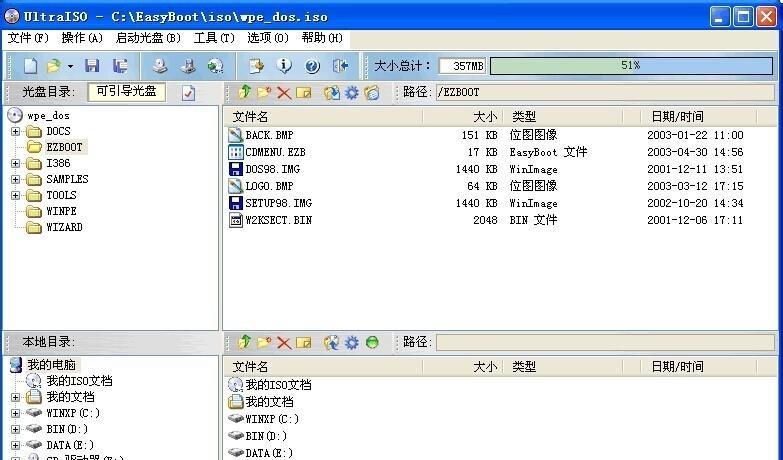Click the Rename icon in the local pane toolbar
The image size is (783, 460).
(303, 343)
